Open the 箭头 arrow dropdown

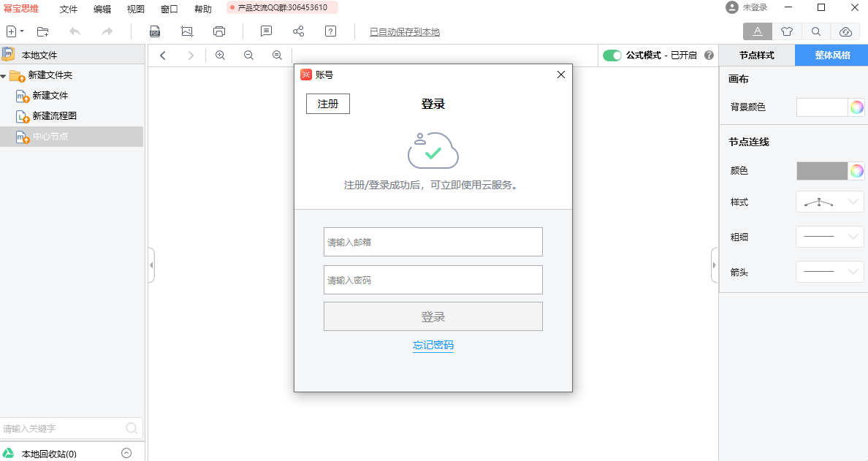click(829, 272)
